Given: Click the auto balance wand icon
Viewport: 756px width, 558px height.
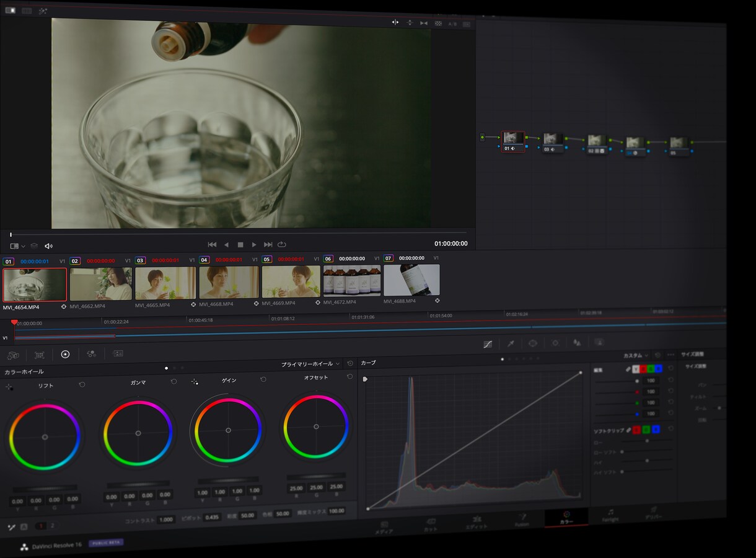Looking at the screenshot, I should coord(11,527).
